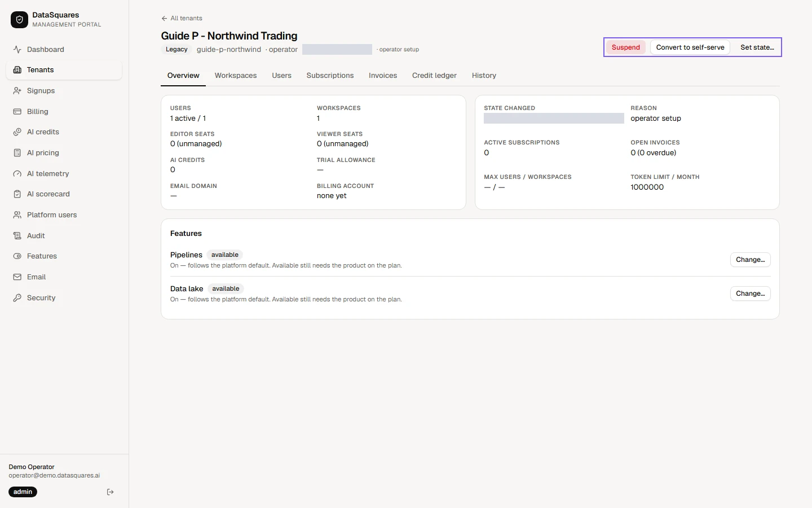Click the DataSquares shield logo icon
The image size is (812, 508).
pyautogui.click(x=19, y=20)
